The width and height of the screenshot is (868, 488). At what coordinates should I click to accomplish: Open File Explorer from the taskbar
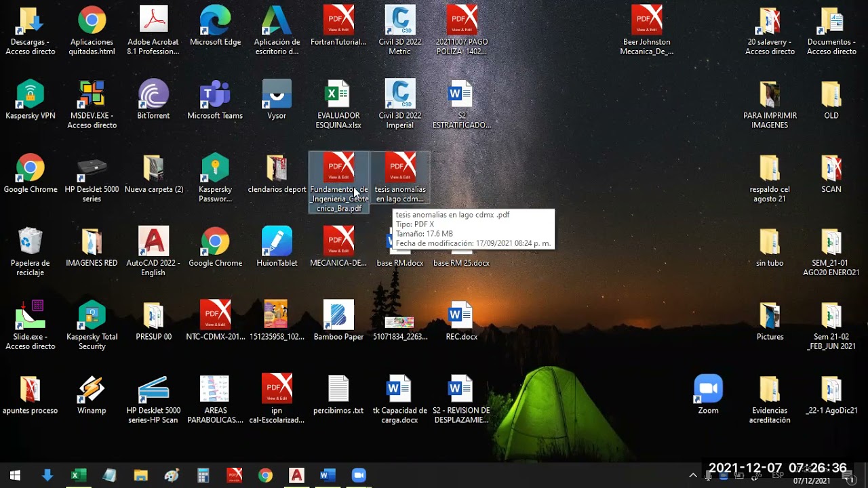[140, 475]
